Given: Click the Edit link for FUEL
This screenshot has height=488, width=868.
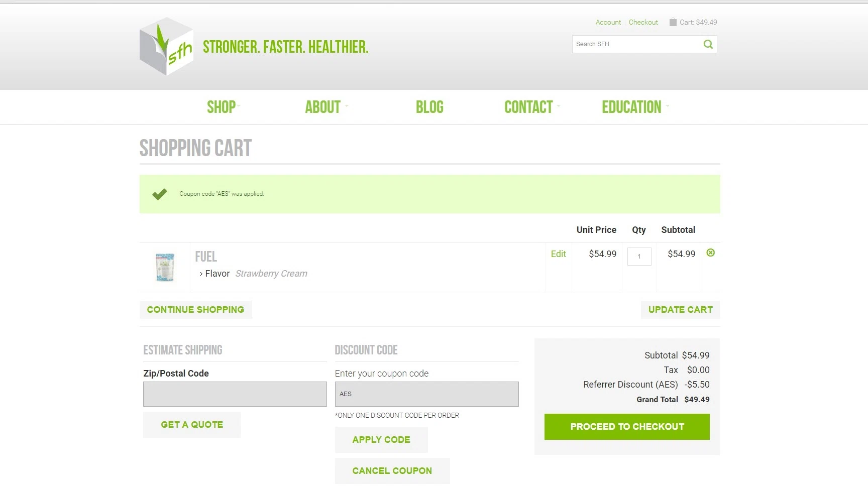Looking at the screenshot, I should [x=558, y=254].
